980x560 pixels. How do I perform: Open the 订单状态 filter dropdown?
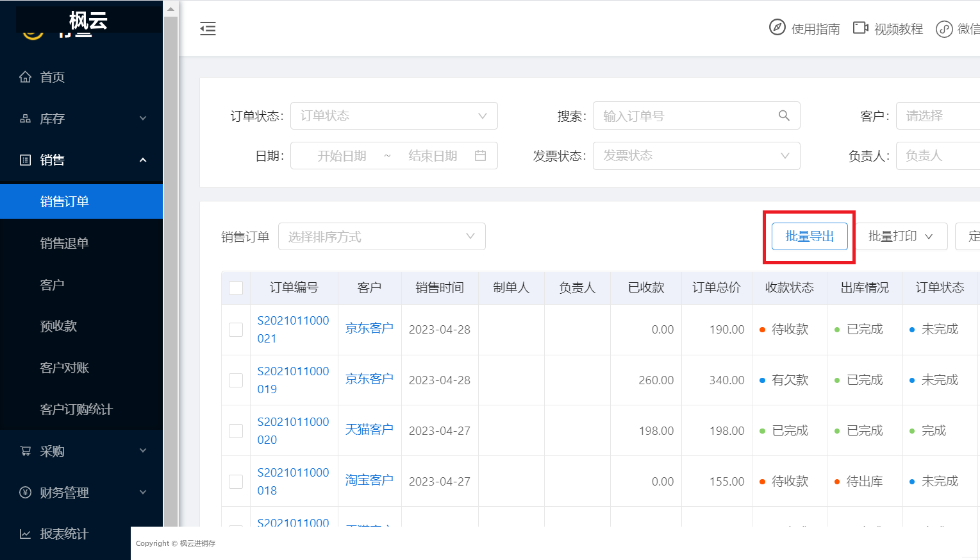[394, 115]
